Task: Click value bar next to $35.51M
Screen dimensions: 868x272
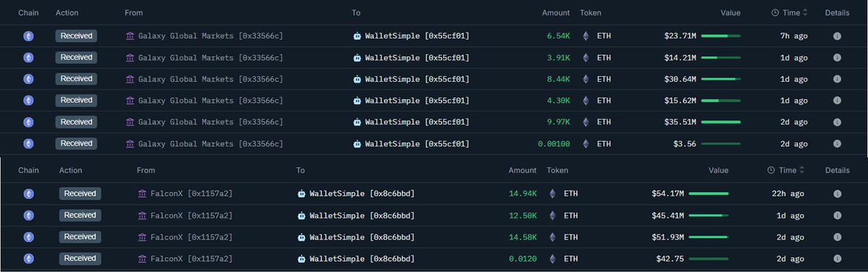Action: pos(721,122)
